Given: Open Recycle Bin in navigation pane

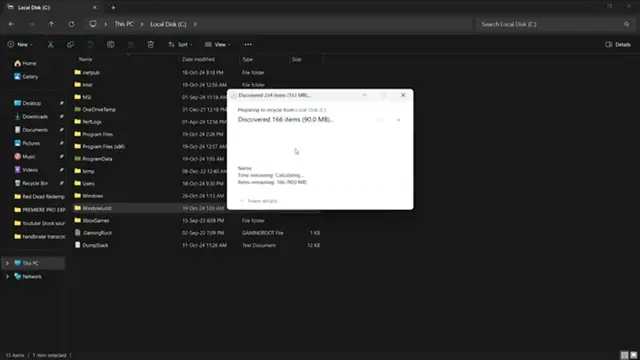Looking at the screenshot, I should (x=31, y=183).
